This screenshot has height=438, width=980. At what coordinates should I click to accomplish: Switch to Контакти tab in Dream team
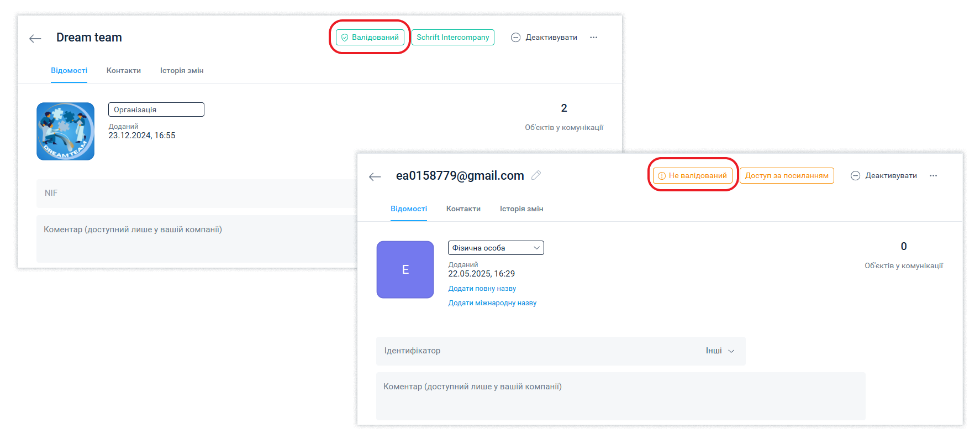(124, 71)
